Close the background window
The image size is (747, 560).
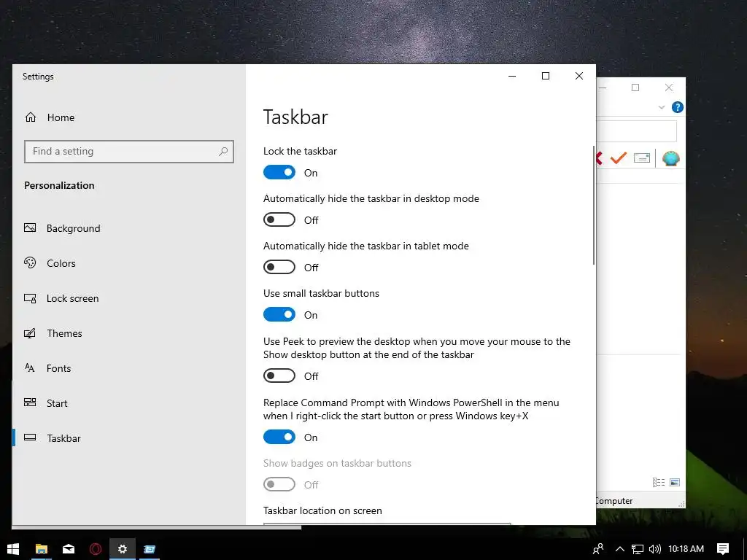pyautogui.click(x=669, y=87)
